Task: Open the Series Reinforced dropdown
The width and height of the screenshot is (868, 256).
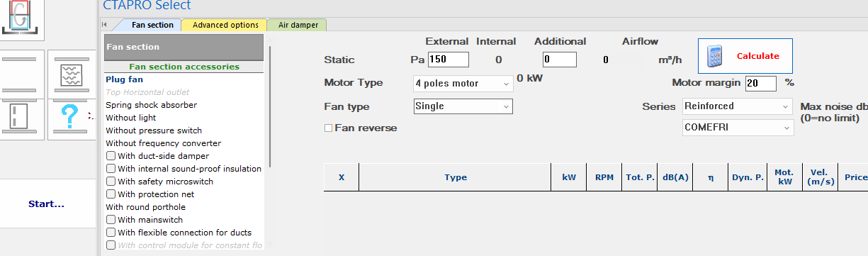Action: [737, 106]
